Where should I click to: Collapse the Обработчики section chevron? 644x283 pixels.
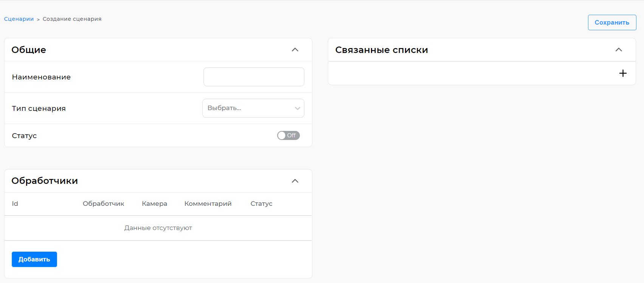(x=295, y=181)
